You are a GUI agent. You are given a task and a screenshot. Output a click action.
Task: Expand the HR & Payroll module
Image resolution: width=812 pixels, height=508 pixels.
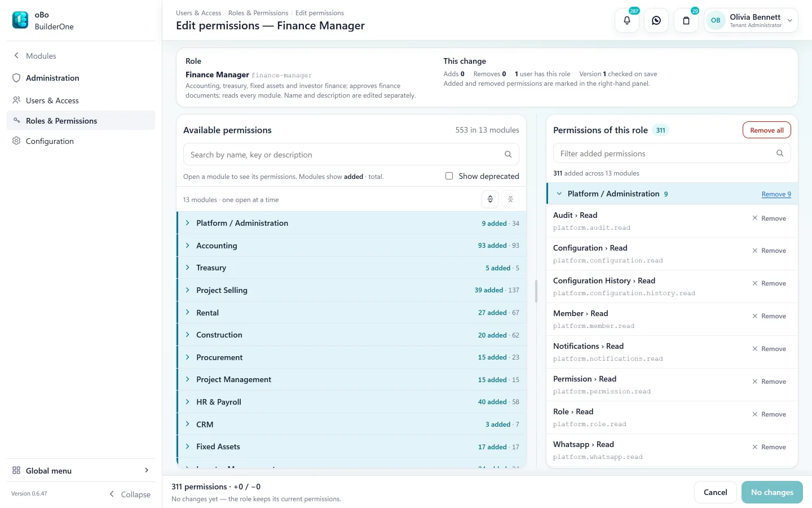click(x=352, y=402)
